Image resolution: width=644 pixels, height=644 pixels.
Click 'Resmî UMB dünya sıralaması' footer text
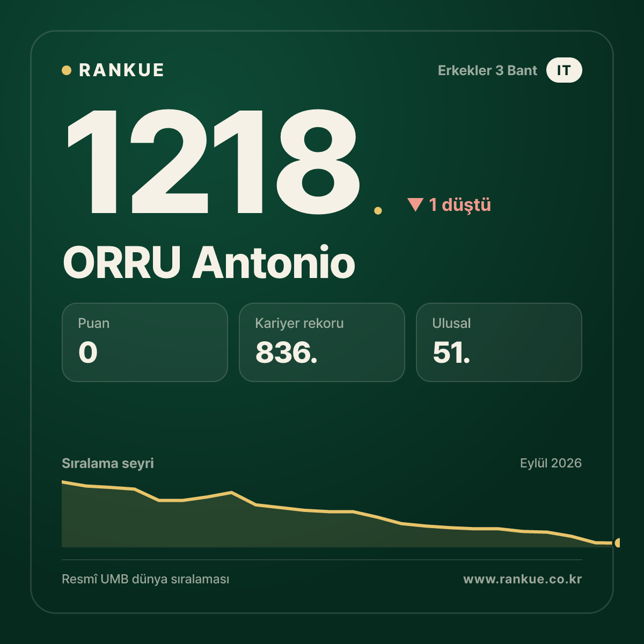(x=145, y=580)
